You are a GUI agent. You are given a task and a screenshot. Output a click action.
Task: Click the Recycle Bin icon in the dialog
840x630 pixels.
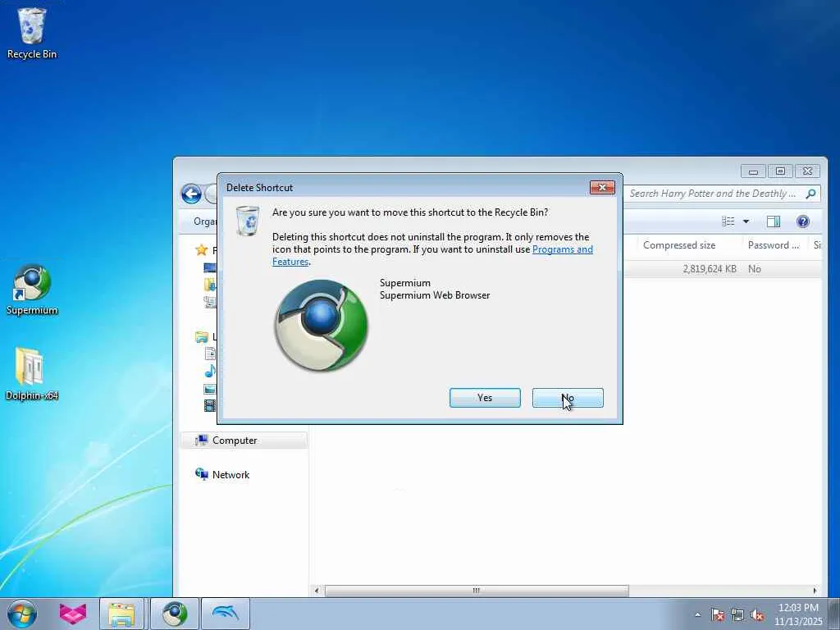(248, 220)
